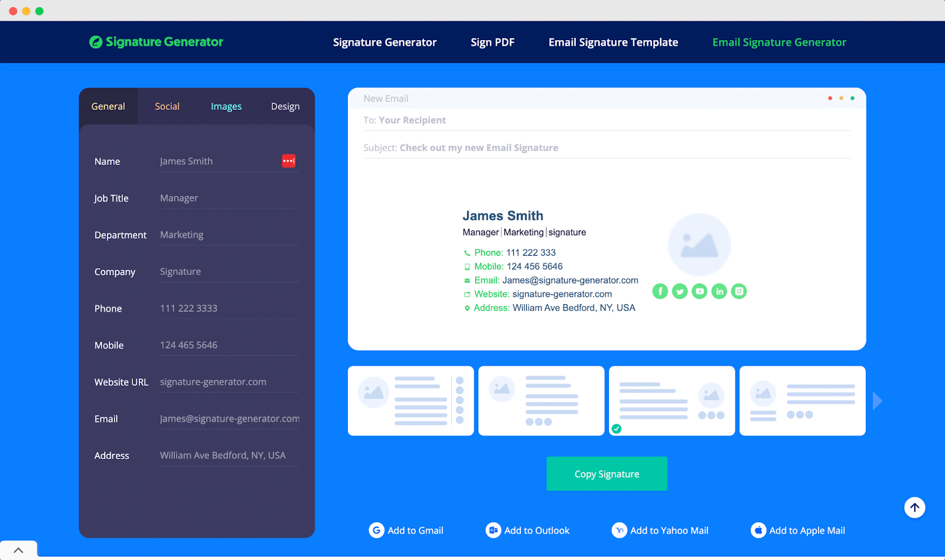Click the Company input field
The width and height of the screenshot is (945, 560).
point(229,271)
